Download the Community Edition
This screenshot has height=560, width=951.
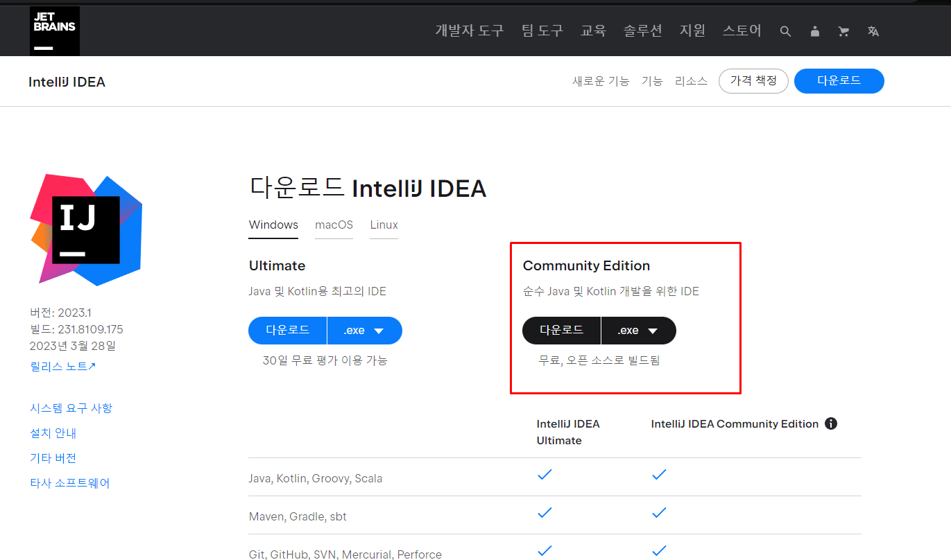[562, 331]
